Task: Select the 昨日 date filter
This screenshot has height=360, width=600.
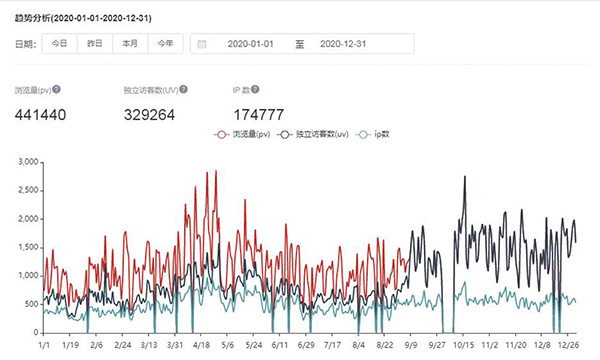Action: click(95, 44)
